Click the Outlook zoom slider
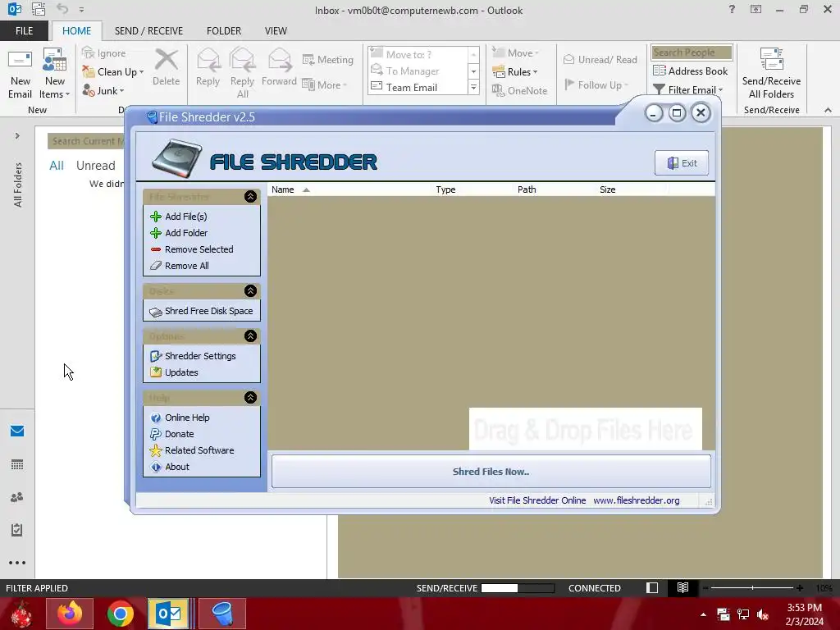Screen dimensions: 840x630 pyautogui.click(x=752, y=587)
